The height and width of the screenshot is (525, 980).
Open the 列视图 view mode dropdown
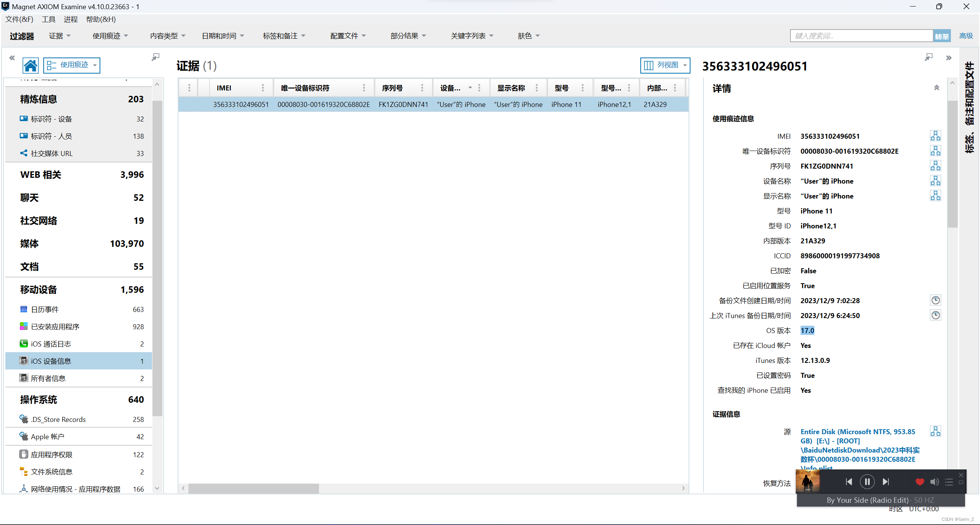pos(665,65)
